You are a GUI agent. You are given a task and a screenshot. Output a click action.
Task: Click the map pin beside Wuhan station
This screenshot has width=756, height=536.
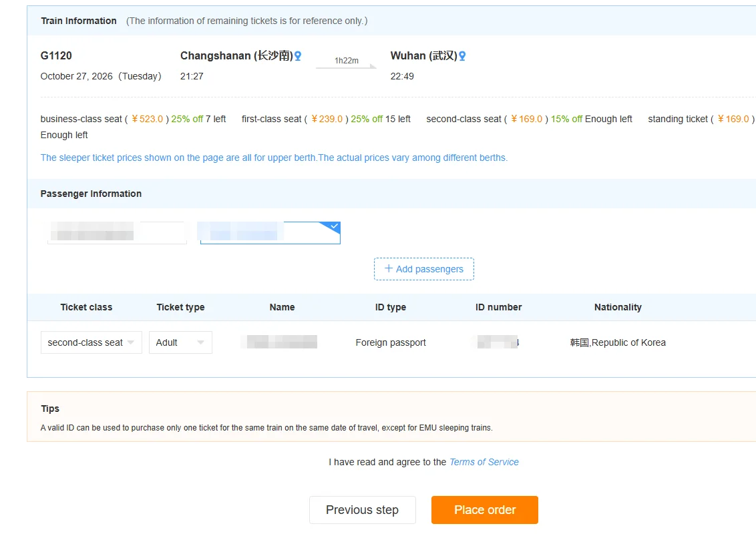click(x=462, y=56)
